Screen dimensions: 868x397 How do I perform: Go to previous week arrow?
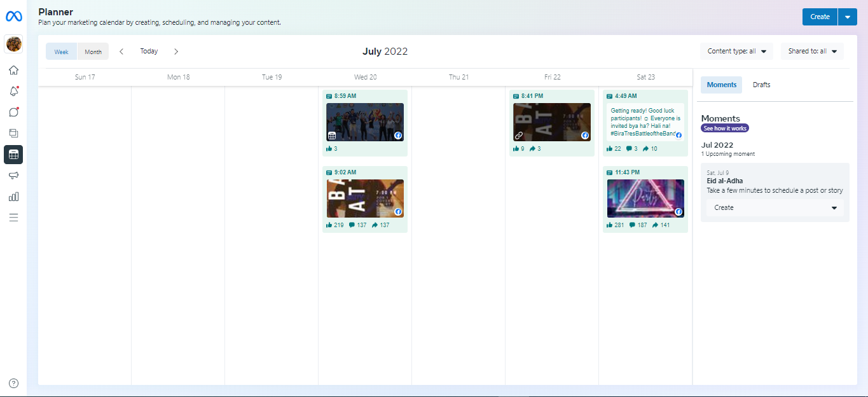pyautogui.click(x=121, y=52)
